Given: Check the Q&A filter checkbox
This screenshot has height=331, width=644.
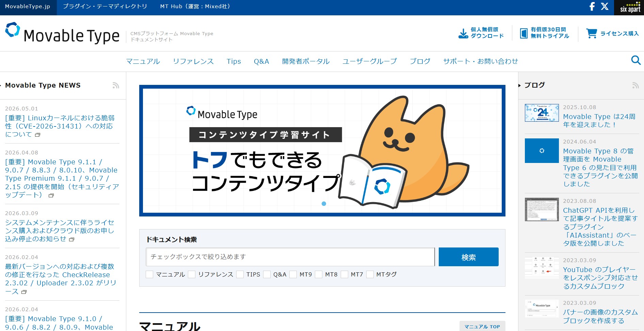Looking at the screenshot, I should 267,274.
